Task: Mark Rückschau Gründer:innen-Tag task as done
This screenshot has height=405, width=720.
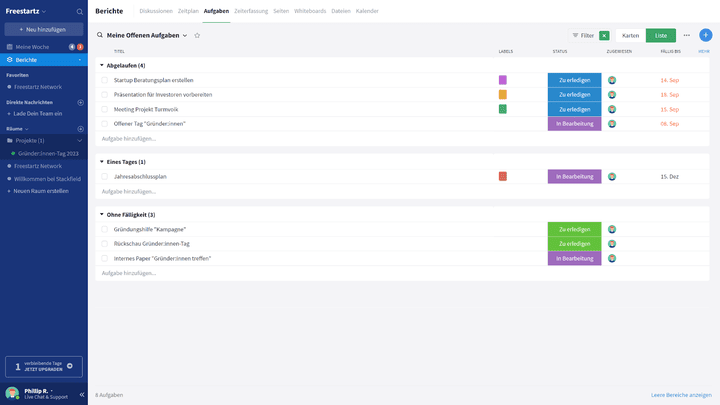Action: pyautogui.click(x=104, y=244)
